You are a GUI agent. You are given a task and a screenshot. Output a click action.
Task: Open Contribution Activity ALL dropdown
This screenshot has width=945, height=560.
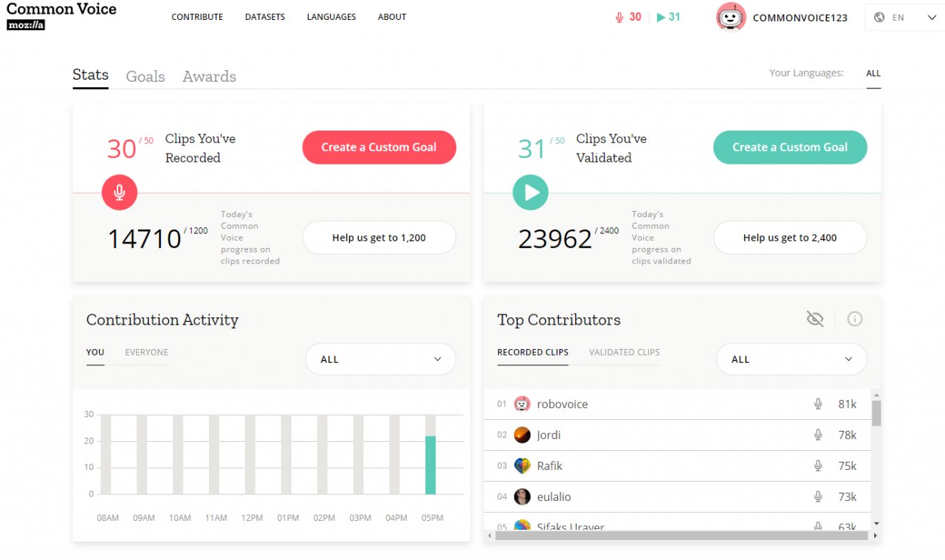click(x=380, y=359)
